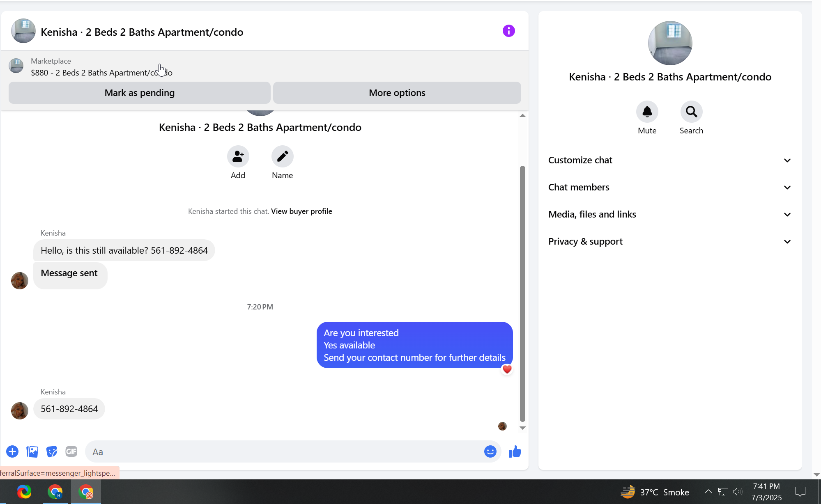This screenshot has width=821, height=504.
Task: Open more actions plus icon
Action: pos(12,451)
